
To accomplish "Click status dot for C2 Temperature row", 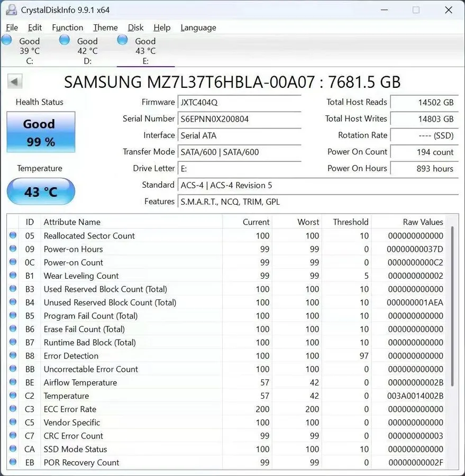I will (13, 396).
